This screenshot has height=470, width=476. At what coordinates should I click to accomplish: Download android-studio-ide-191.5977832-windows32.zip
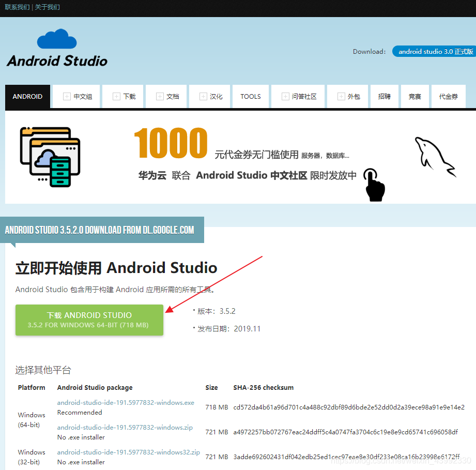coord(128,452)
